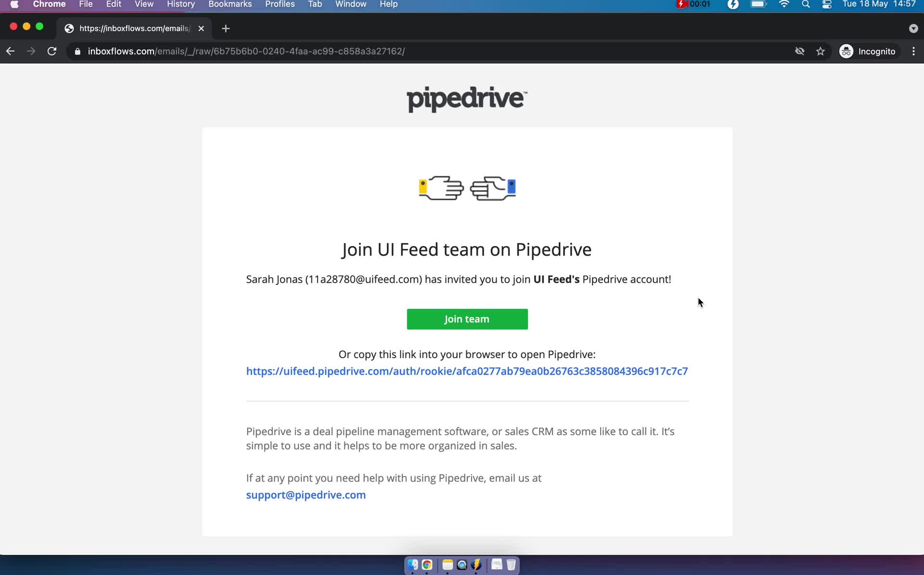Open the Edit menu
Image resolution: width=924 pixels, height=575 pixels.
(114, 4)
